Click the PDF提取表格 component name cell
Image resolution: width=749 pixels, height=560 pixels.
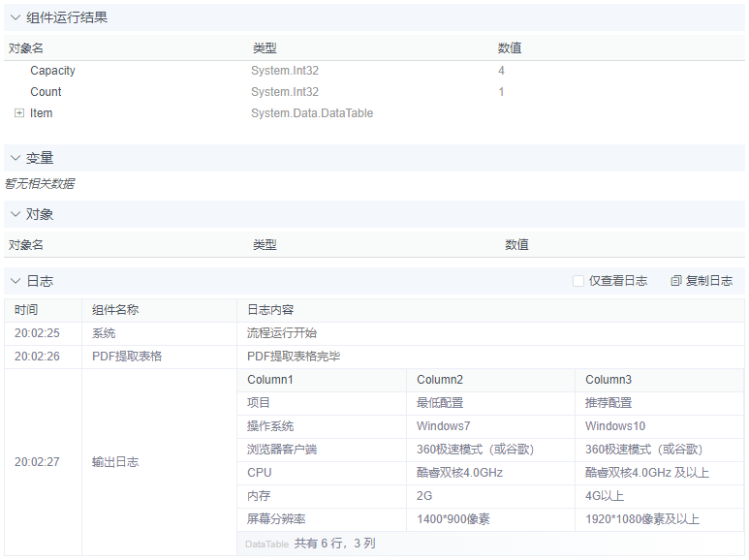[127, 357]
